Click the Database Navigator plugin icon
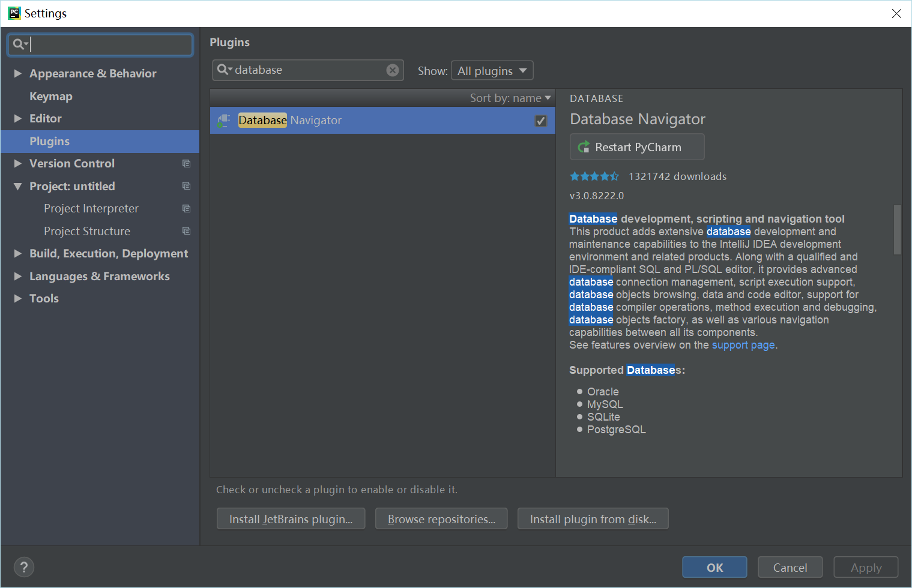Image resolution: width=912 pixels, height=588 pixels. [223, 120]
